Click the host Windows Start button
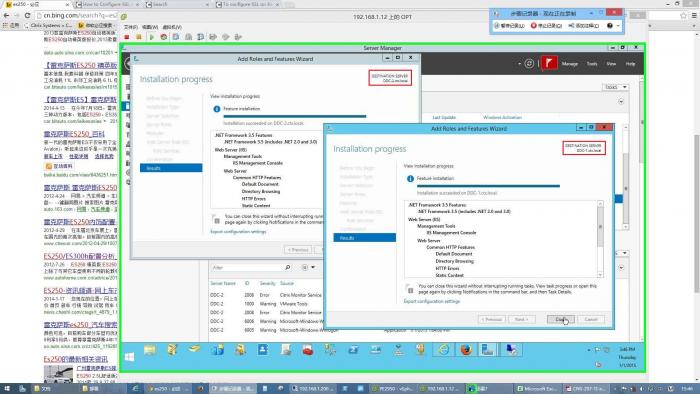700x394 pixels. point(6,389)
